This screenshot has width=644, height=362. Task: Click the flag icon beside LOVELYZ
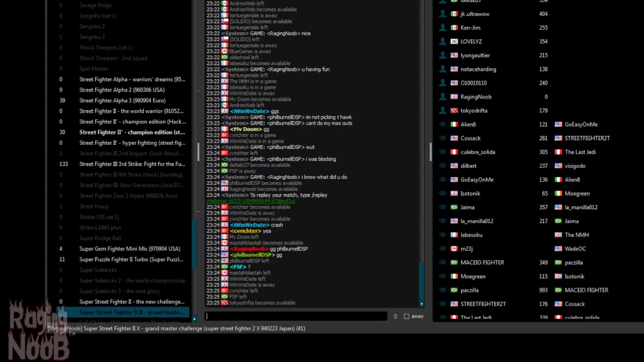point(454,42)
